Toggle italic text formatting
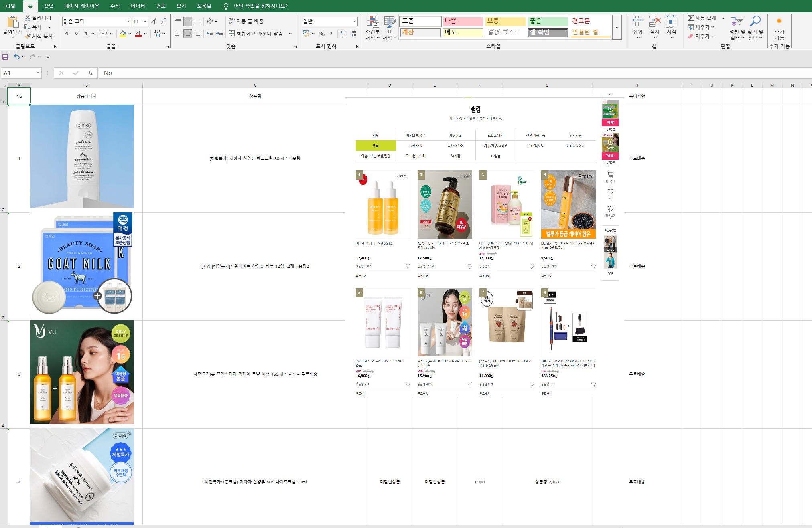Image resolution: width=812 pixels, height=528 pixels. coord(76,34)
